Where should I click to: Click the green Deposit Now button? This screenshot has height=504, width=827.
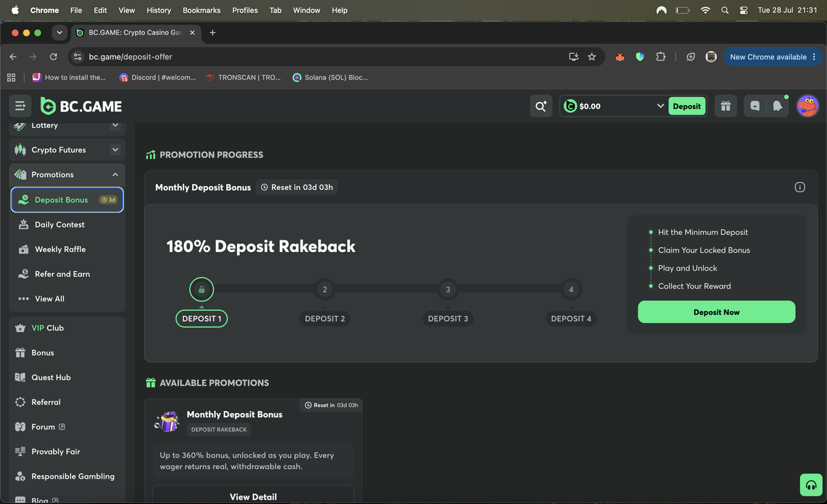716,312
